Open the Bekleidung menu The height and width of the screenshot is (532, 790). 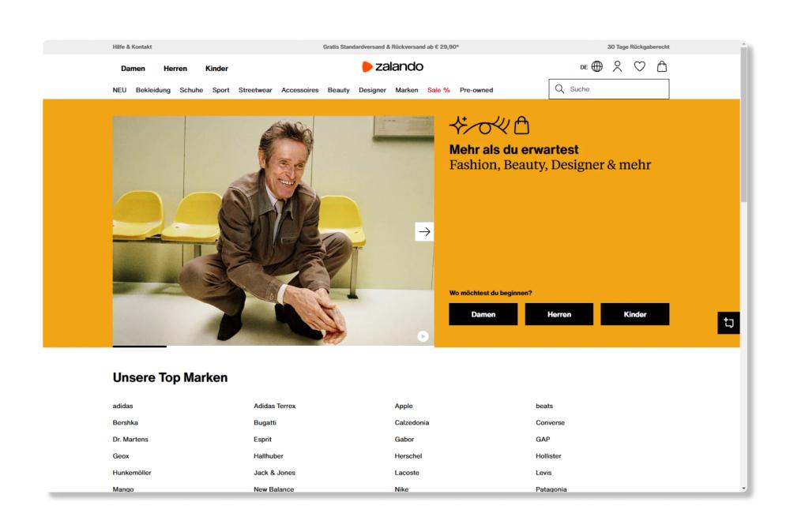[x=153, y=90]
